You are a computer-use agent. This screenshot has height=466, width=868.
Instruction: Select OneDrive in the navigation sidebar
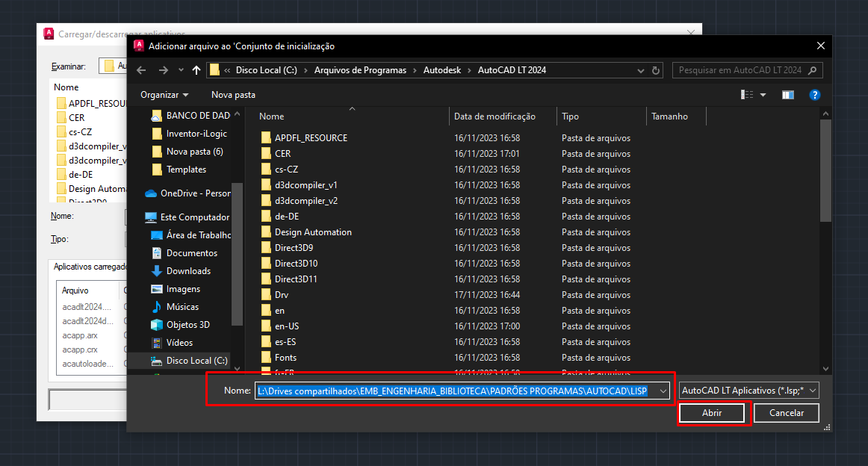point(194,193)
